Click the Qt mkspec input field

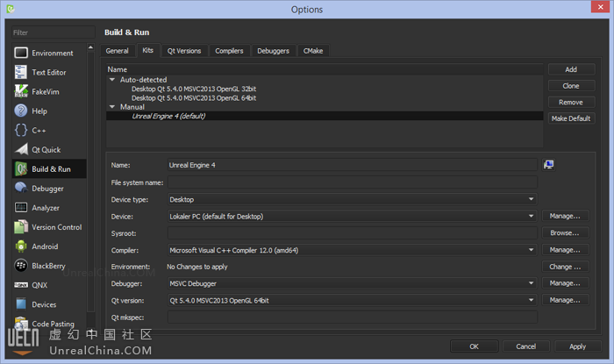pyautogui.click(x=352, y=317)
